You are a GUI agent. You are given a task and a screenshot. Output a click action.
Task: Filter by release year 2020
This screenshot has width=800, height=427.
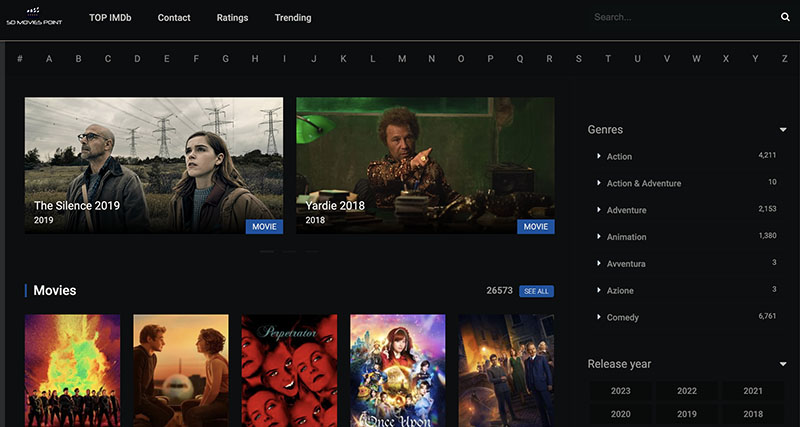pos(620,414)
